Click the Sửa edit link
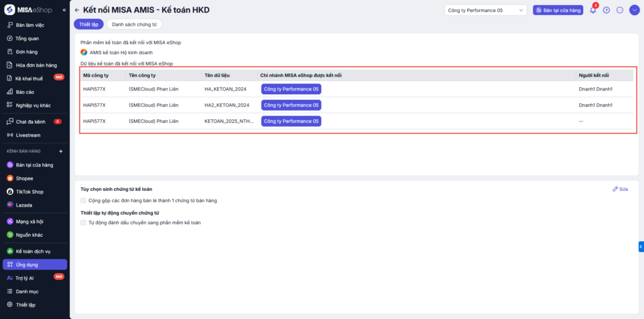644x319 pixels. [x=619, y=188]
